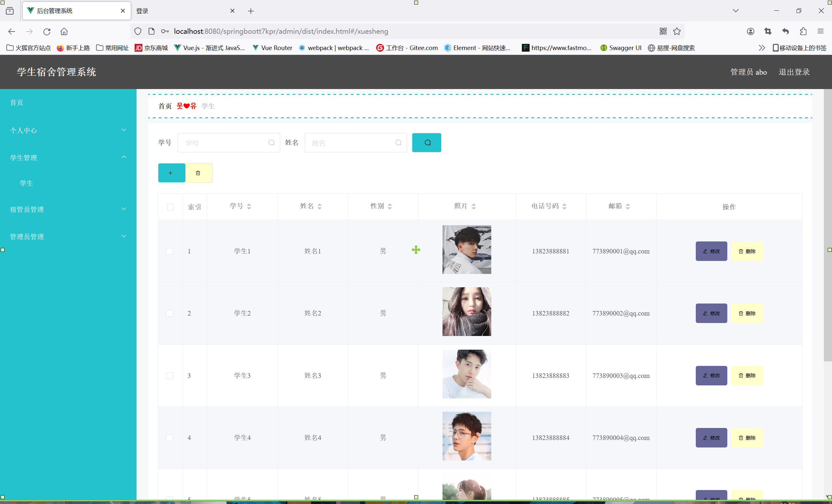Reload the page with the refresh icon
The image size is (832, 504).
tap(46, 32)
